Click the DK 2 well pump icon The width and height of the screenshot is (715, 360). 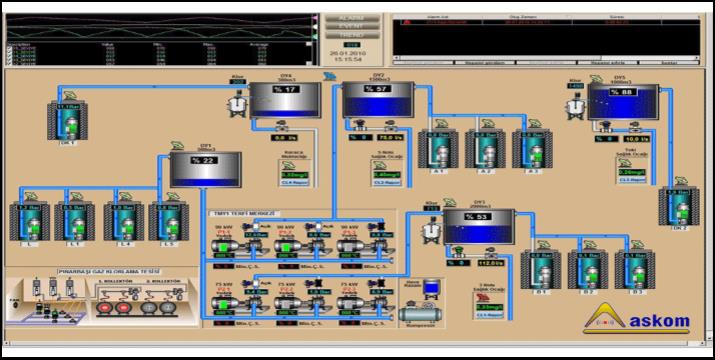click(679, 206)
